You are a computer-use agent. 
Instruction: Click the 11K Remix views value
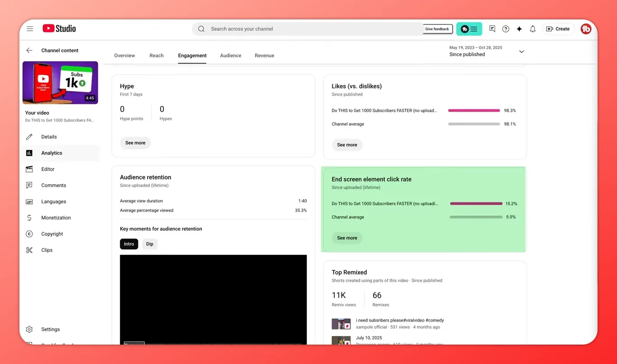pos(339,295)
